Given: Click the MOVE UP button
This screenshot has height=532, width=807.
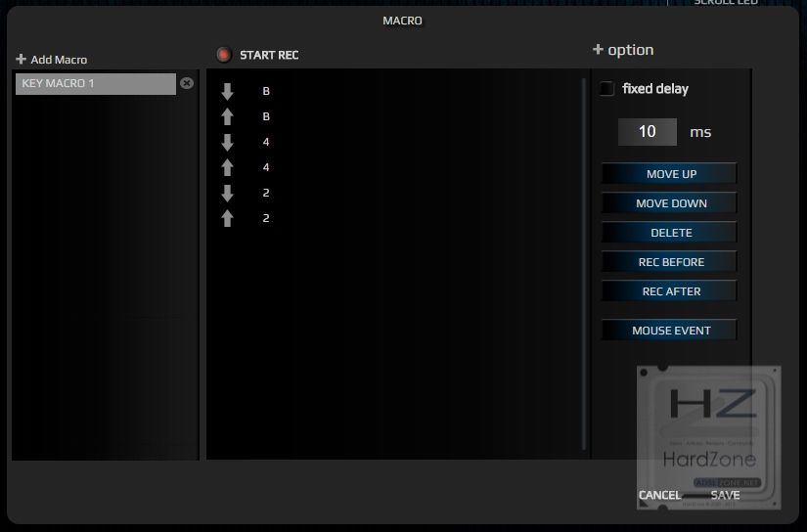Looking at the screenshot, I should tap(669, 174).
